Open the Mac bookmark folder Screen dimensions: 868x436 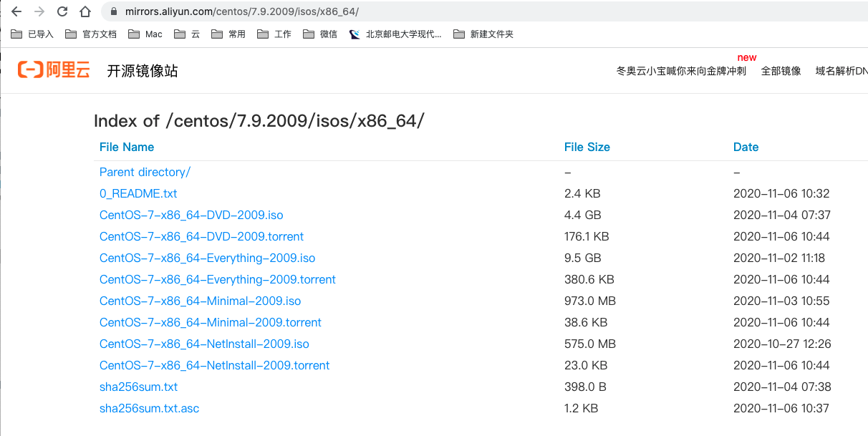(145, 34)
